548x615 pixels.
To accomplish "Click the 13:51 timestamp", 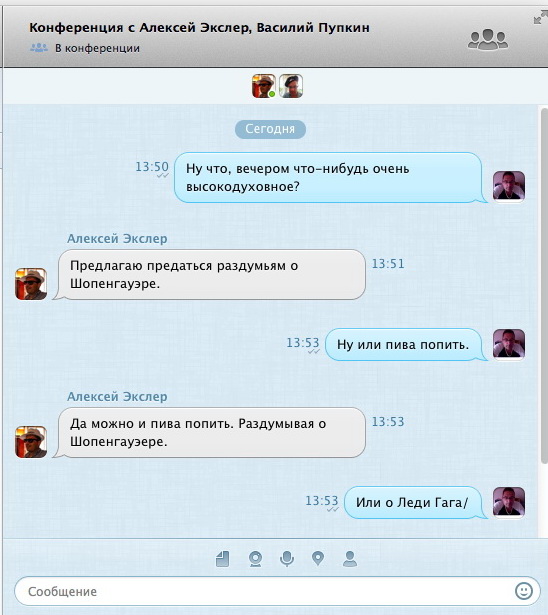I will tap(388, 264).
